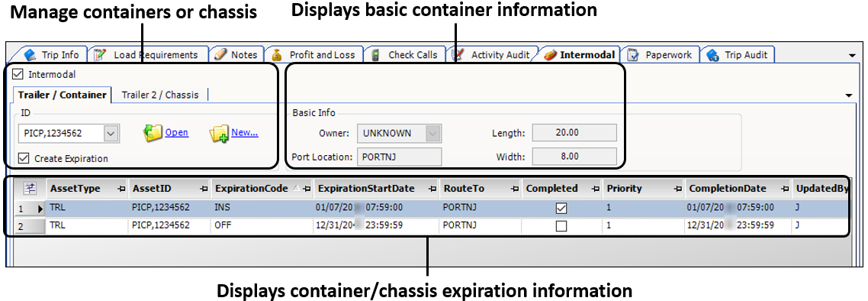The width and height of the screenshot is (868, 301).
Task: Click the 12/31 ExpirationStartDate cell
Action: [x=377, y=225]
